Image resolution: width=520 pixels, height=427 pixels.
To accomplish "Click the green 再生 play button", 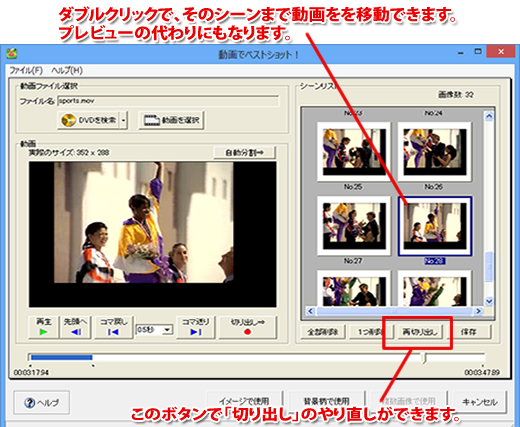I will click(43, 327).
